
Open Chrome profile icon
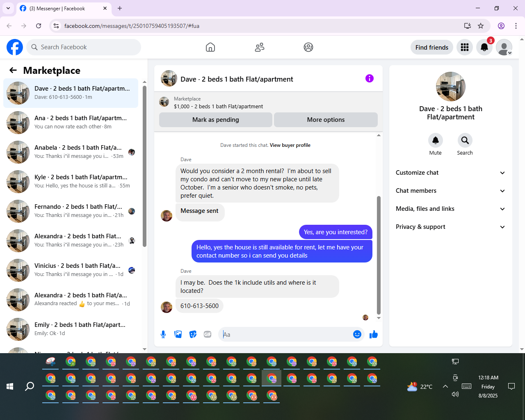click(501, 26)
